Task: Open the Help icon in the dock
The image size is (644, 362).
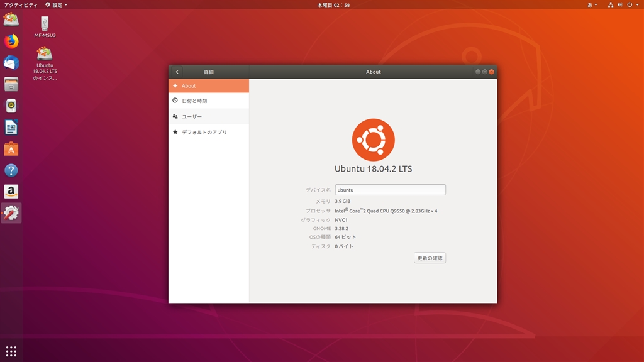Action: (x=11, y=170)
